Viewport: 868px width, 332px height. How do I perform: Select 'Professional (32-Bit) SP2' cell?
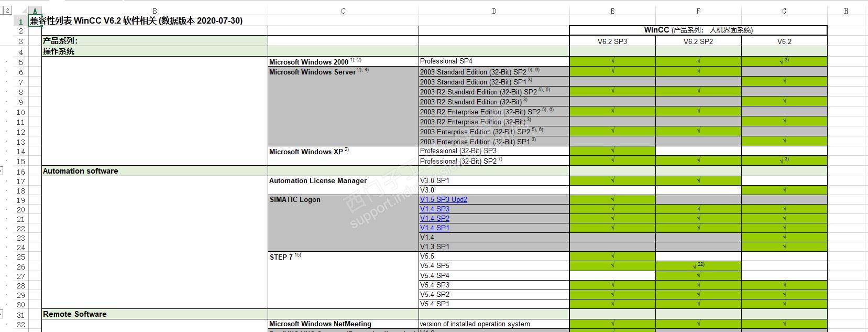pyautogui.click(x=494, y=161)
